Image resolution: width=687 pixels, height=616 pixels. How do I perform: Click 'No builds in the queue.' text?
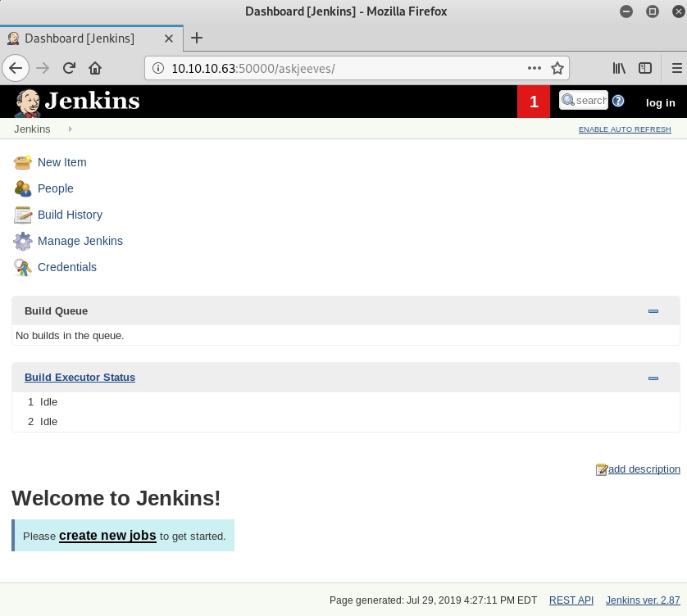(x=70, y=336)
